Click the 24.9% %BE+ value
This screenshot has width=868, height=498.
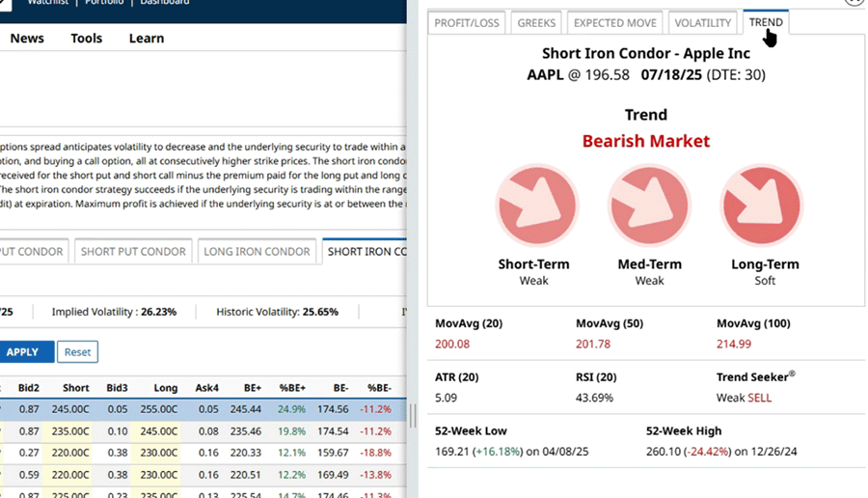coord(291,409)
